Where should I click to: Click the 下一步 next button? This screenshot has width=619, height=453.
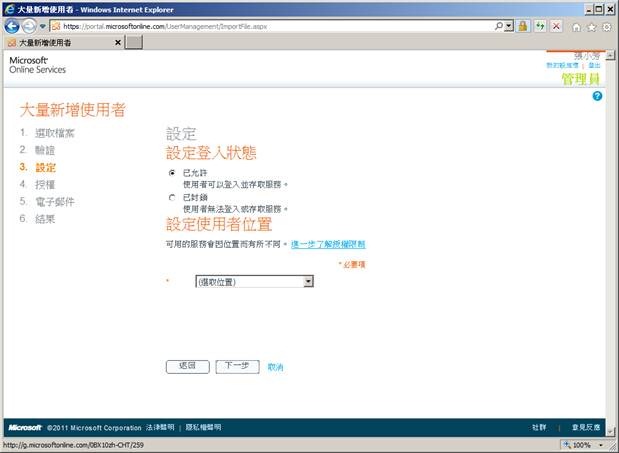[x=237, y=367]
